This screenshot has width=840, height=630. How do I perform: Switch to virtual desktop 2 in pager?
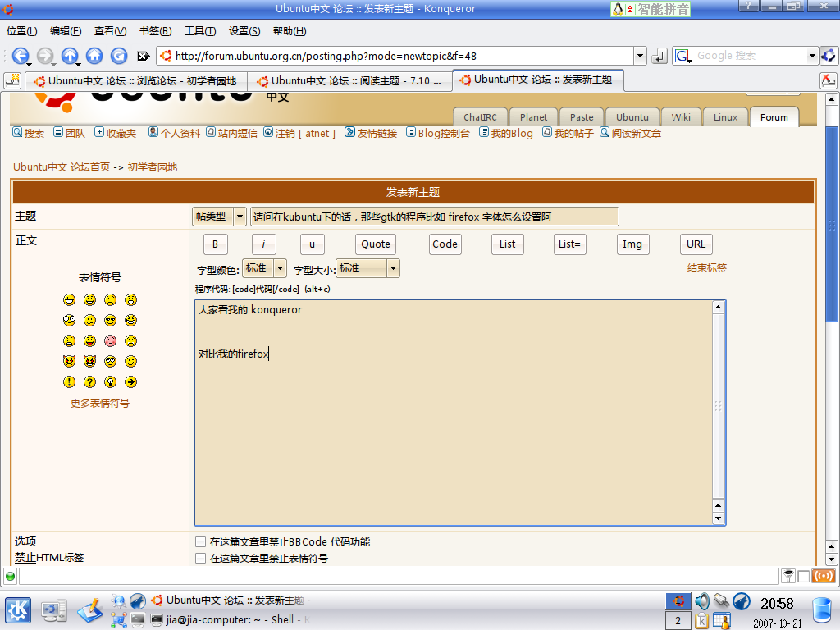[x=678, y=620]
